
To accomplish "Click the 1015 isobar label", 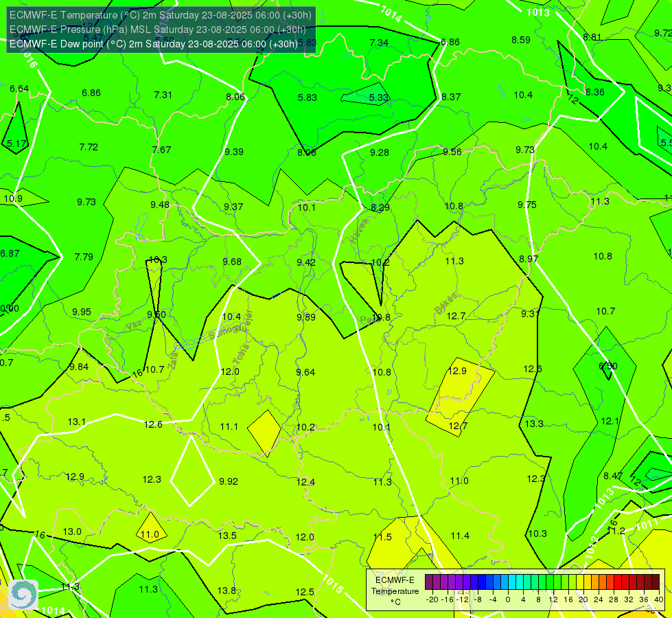I will coord(333,584).
